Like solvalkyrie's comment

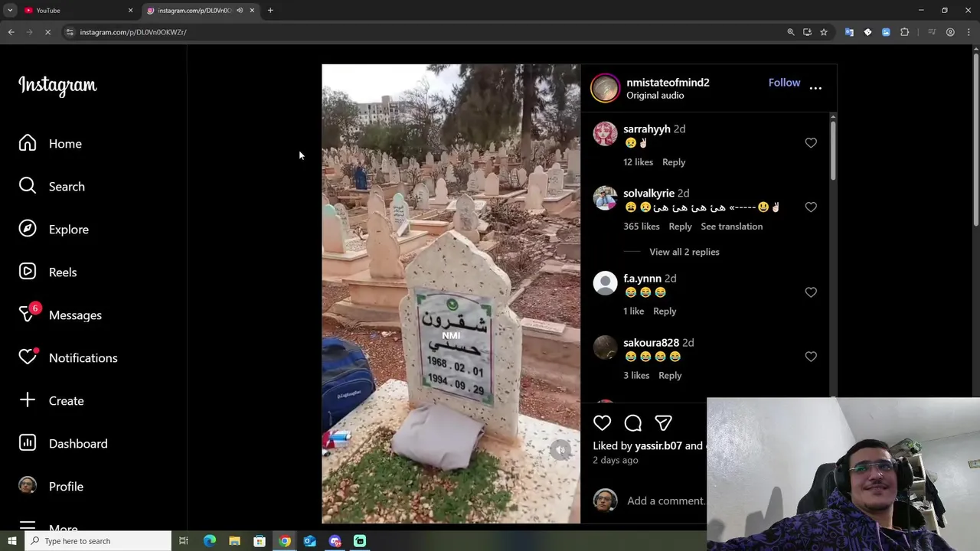tap(811, 207)
